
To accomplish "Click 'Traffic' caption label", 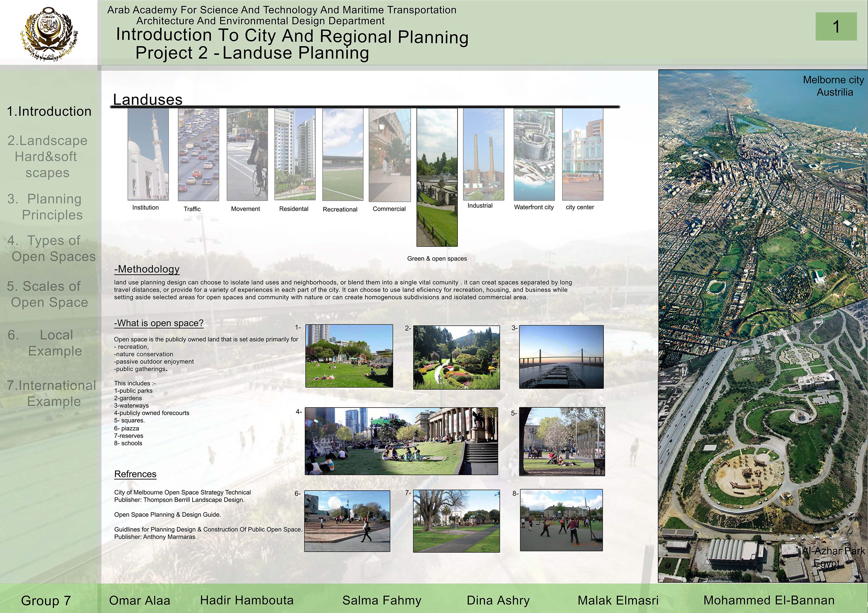I will pos(192,209).
